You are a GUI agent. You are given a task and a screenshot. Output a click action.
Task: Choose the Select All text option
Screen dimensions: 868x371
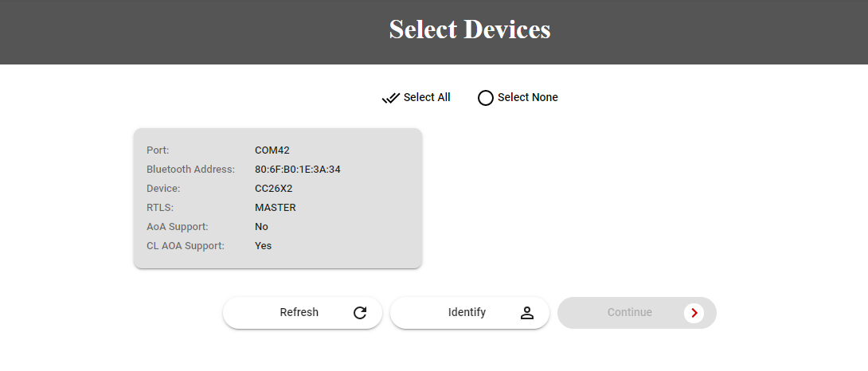(x=427, y=97)
